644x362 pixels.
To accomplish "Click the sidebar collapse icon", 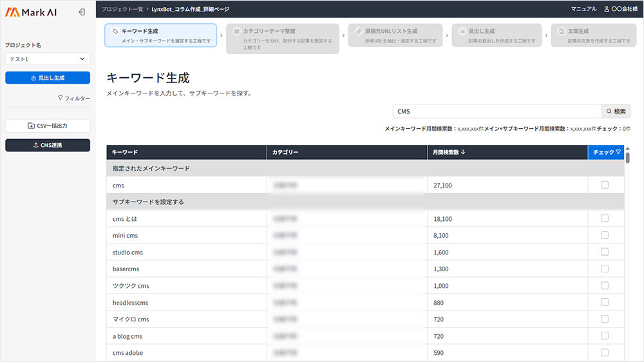I will coord(82,12).
